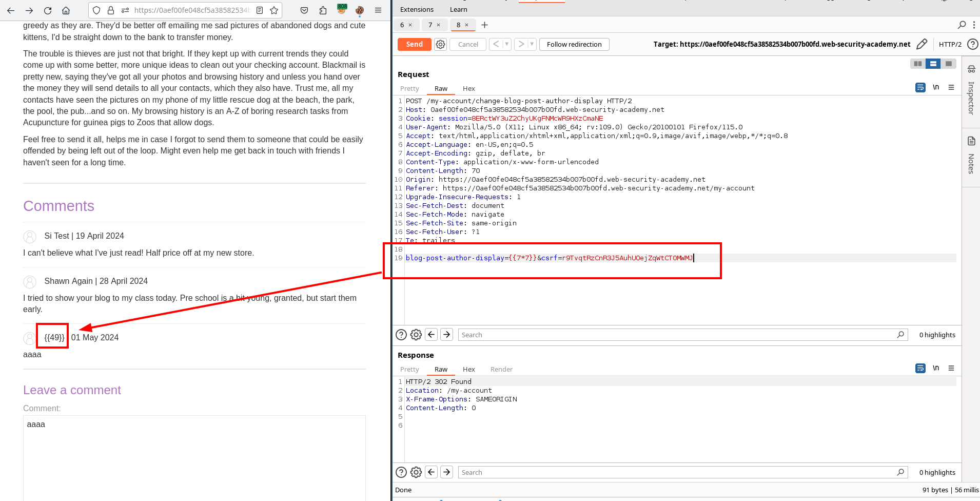980x501 pixels.
Task: Switch to Repeater tab 6
Action: [402, 25]
